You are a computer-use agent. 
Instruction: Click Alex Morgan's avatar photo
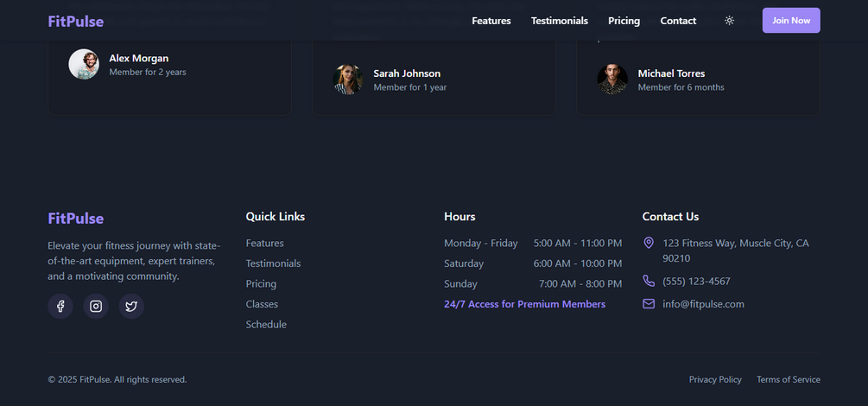84,64
